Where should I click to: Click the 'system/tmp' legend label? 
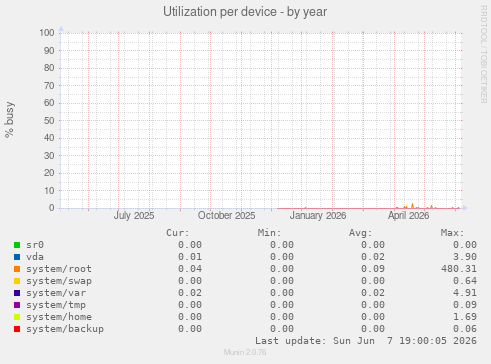click(x=56, y=305)
